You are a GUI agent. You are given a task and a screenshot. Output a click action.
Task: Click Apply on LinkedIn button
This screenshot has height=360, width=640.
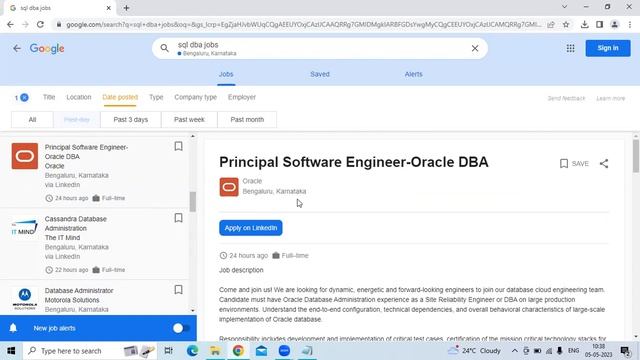pyautogui.click(x=251, y=228)
